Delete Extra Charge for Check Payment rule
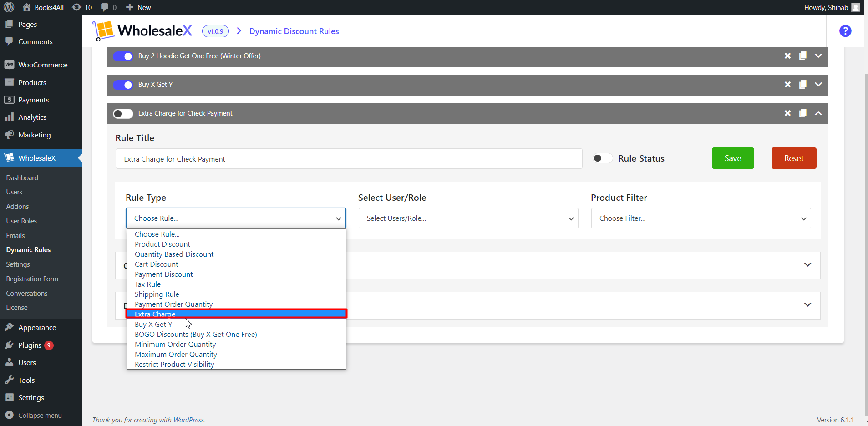 [x=787, y=113]
